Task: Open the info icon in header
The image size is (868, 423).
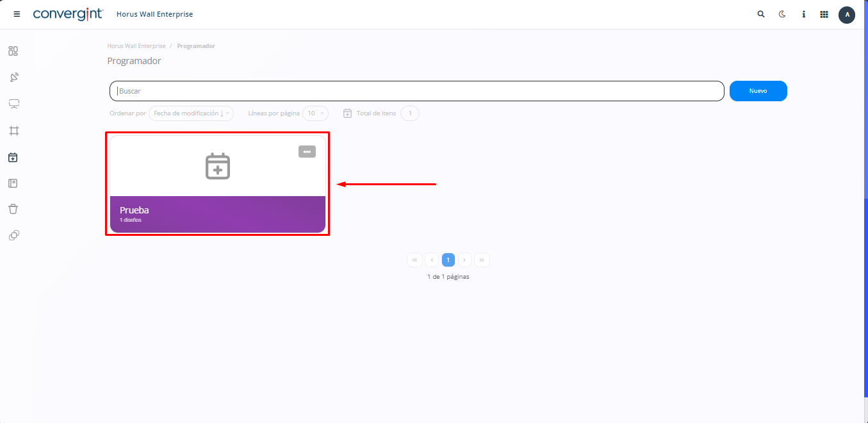Action: (803, 14)
